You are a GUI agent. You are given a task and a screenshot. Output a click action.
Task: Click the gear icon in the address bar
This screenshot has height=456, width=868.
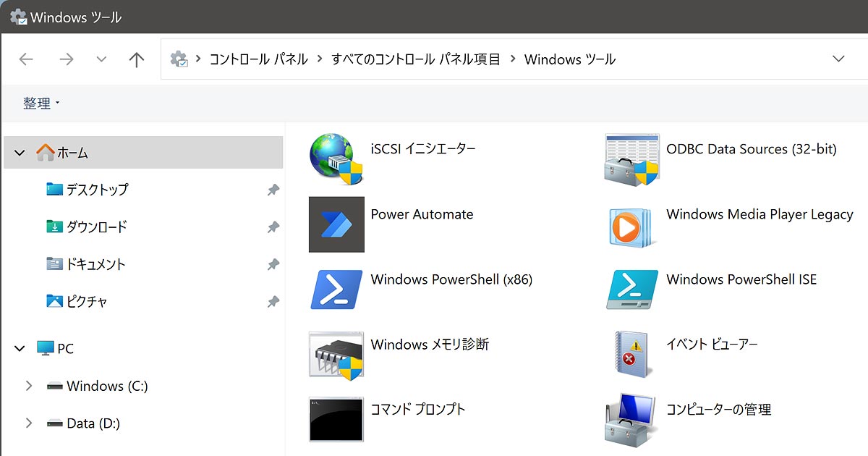[x=179, y=59]
